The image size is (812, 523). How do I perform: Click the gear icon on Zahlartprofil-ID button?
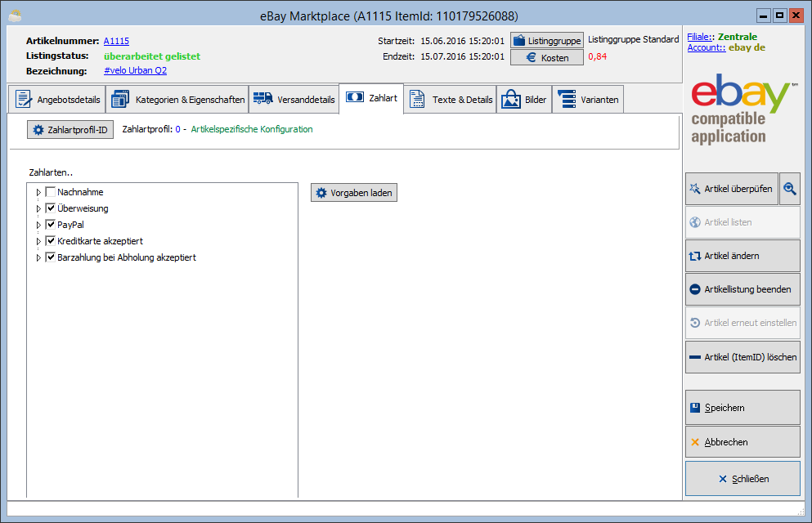tap(38, 130)
